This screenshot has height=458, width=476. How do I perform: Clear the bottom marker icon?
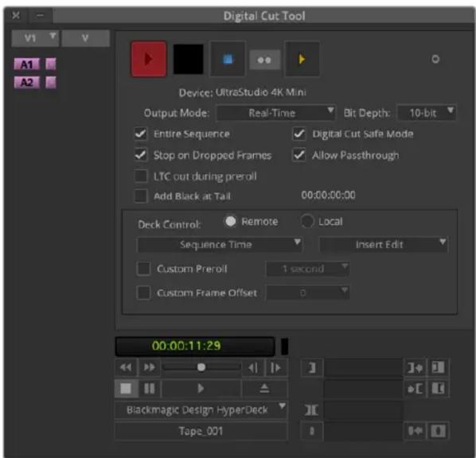click(438, 431)
